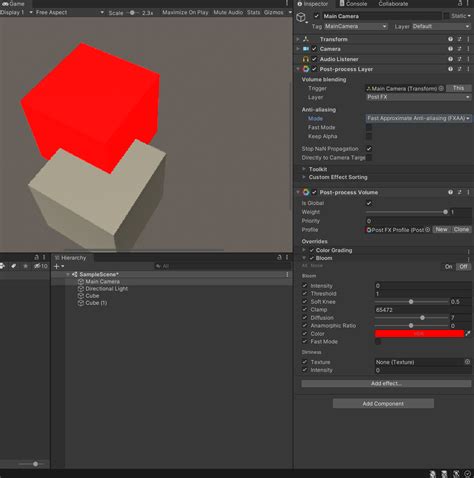Open Hierarchy panel options menu
This screenshot has height=478, width=474.
coord(287,257)
